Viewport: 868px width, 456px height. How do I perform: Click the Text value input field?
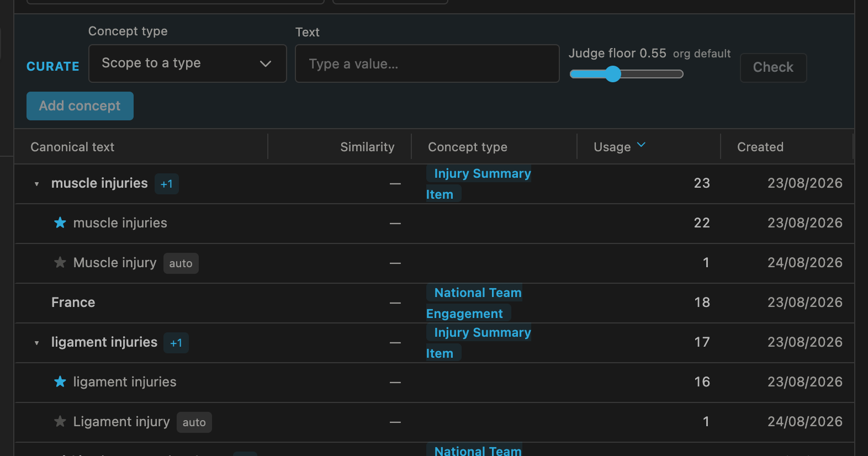click(427, 63)
